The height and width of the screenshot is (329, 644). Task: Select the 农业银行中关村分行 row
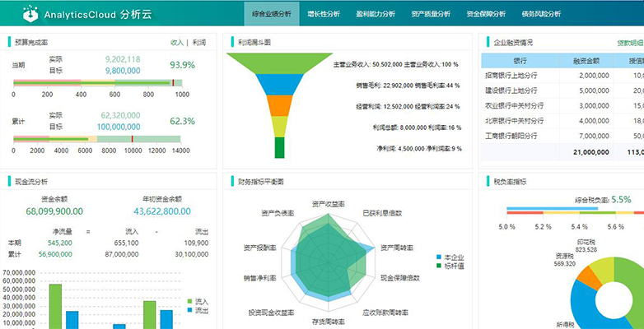coord(562,105)
